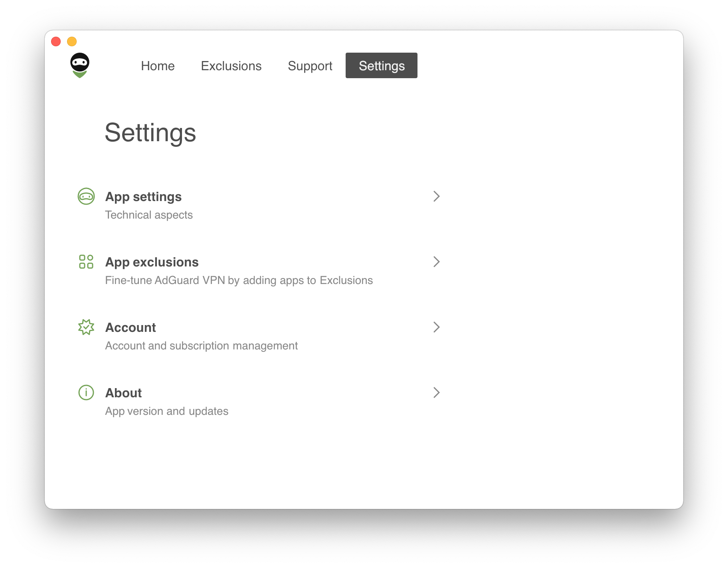Click the Account badge checkmark icon
Screen dimensions: 728x568
pos(86,327)
